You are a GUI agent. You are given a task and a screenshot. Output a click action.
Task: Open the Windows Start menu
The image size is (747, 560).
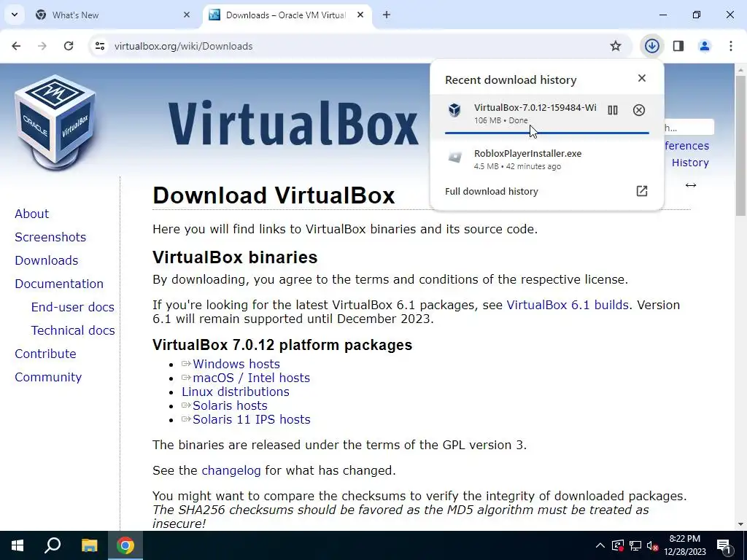tap(18, 545)
